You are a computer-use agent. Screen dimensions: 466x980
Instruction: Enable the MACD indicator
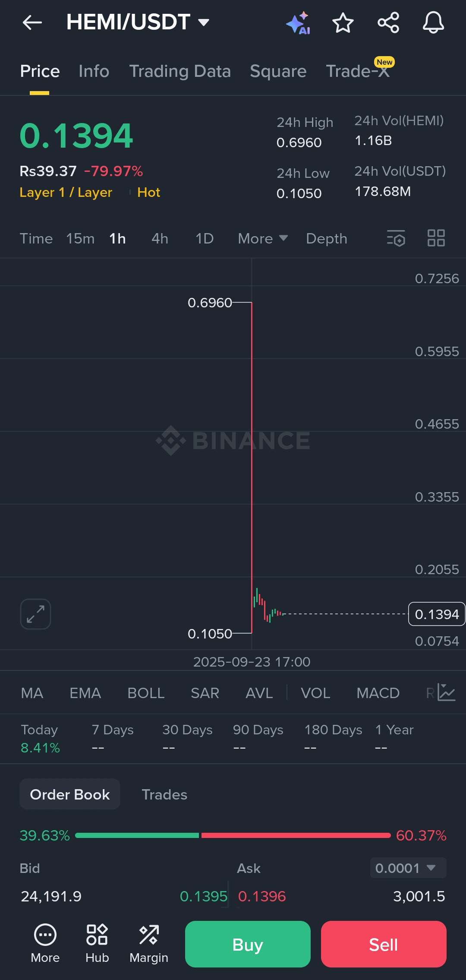[x=378, y=693]
